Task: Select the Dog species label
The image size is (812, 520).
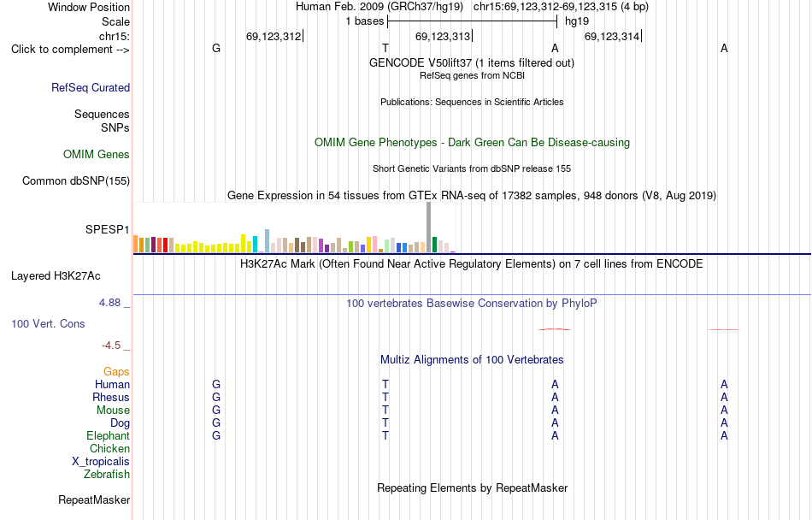Action: pos(121,423)
